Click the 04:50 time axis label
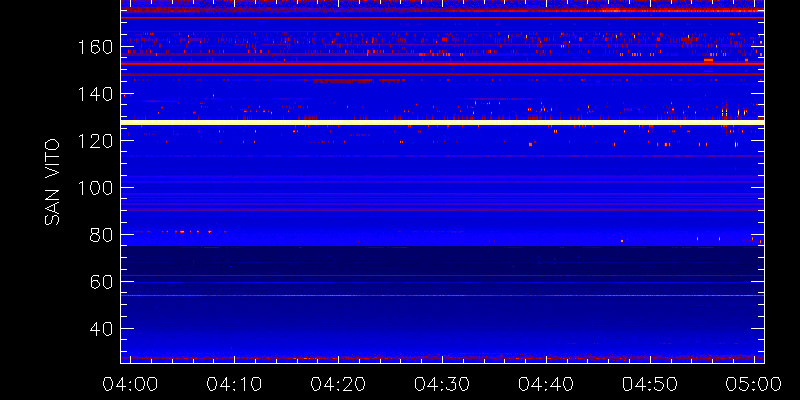The width and height of the screenshot is (800, 400). [x=651, y=384]
